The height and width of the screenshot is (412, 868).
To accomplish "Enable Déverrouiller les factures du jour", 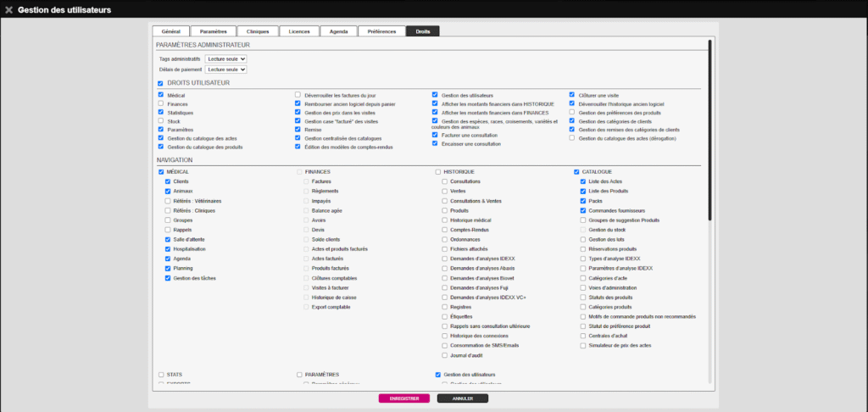I will [298, 94].
